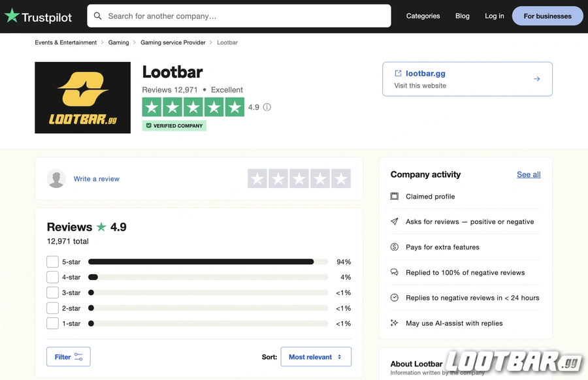Click the 3-star rating bar
This screenshot has width=588, height=380.
[x=208, y=293]
